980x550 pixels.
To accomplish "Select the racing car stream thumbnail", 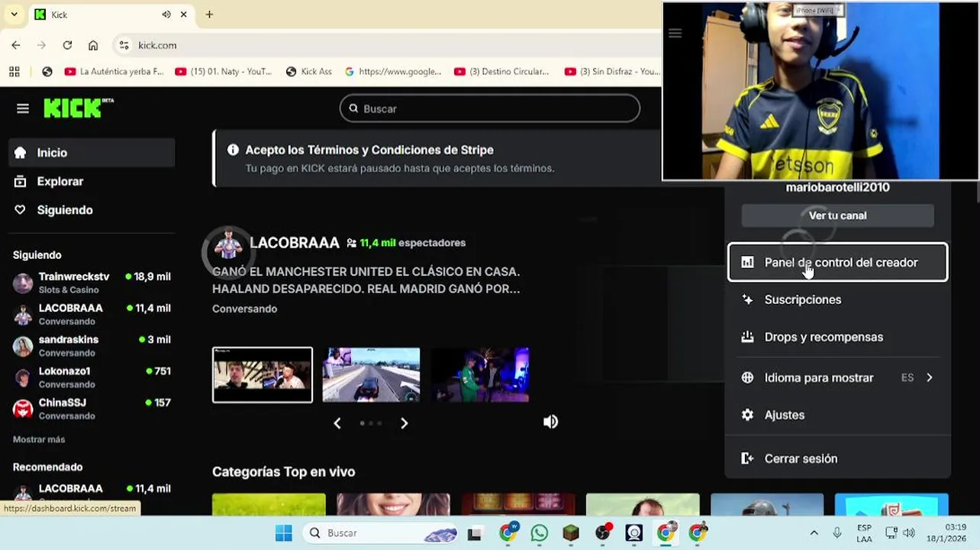I will tap(371, 374).
